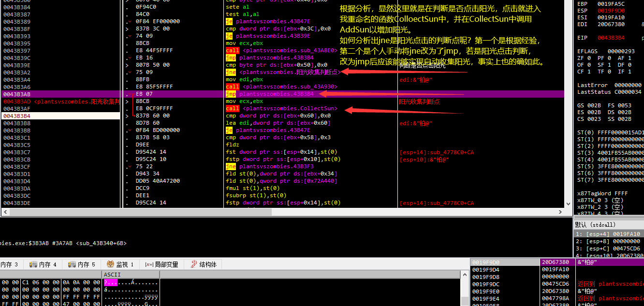Select argument row 3: [esp+C] 00475CD6
Screen dimensions: 644x306
(609, 248)
